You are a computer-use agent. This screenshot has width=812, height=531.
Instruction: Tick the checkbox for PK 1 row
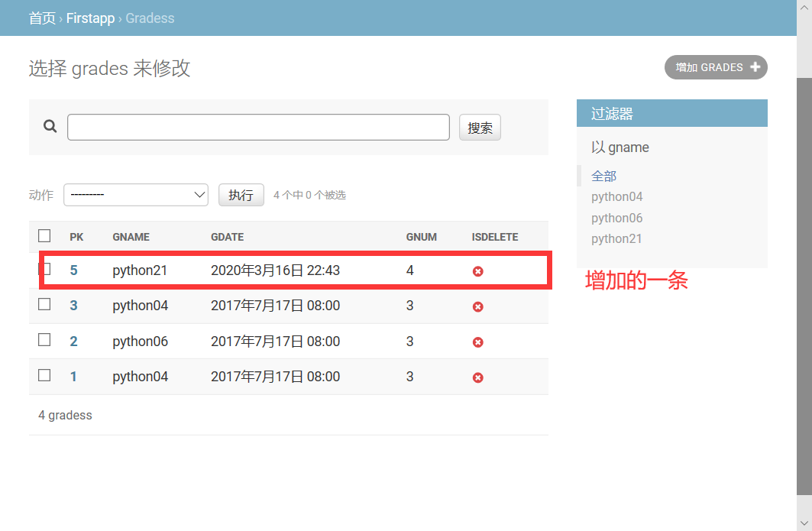coord(44,375)
